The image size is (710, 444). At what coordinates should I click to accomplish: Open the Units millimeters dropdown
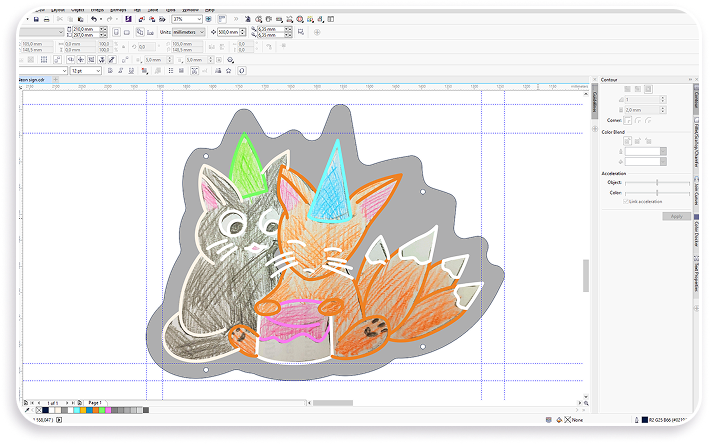coord(201,32)
